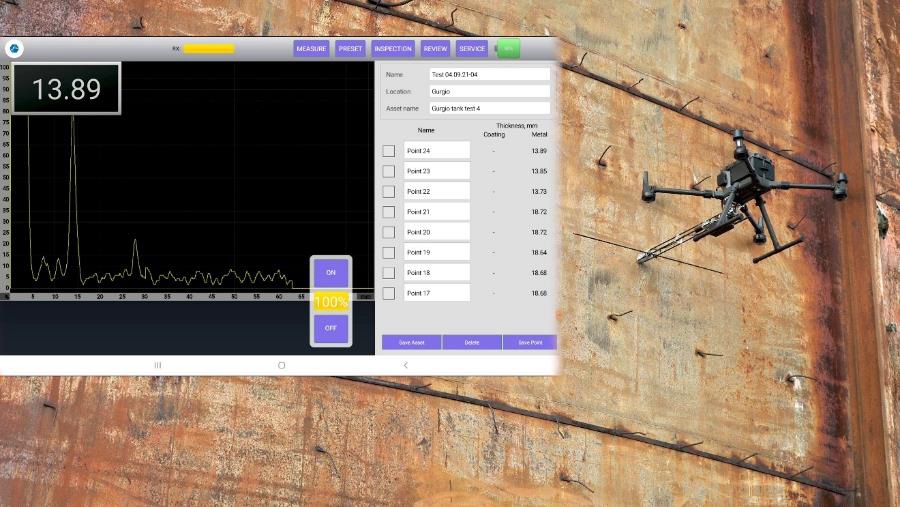Tick the checkbox for Point 24

(x=389, y=151)
